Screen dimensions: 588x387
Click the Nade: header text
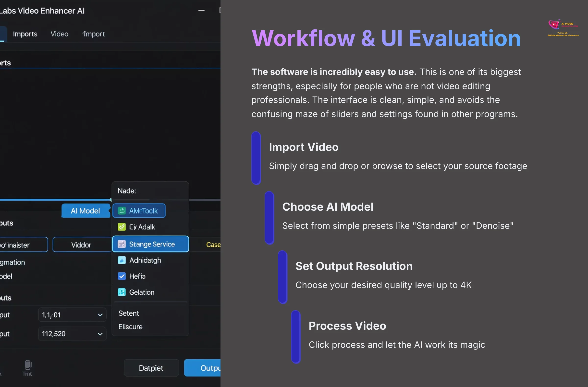[127, 191]
